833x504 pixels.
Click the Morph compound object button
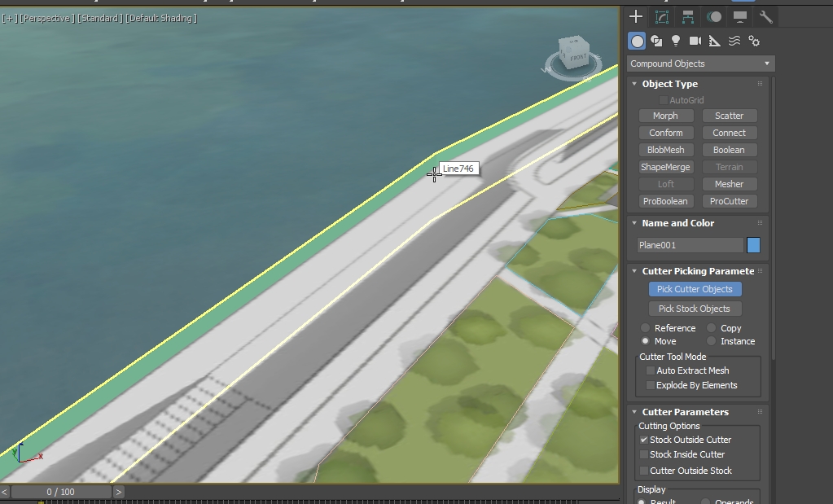665,116
